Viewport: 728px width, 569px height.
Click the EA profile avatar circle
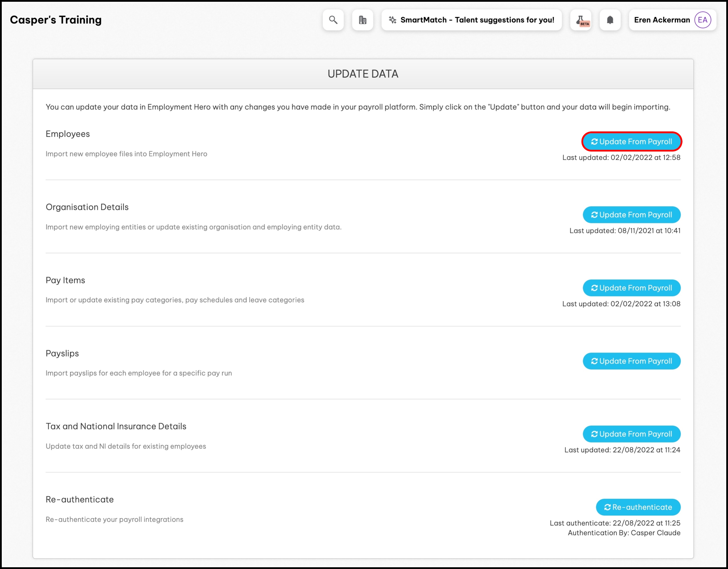coord(702,20)
